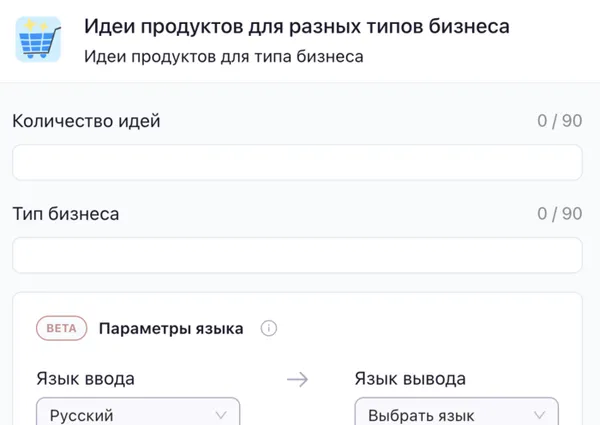600x425 pixels.
Task: Click the BETA badge
Action: [61, 328]
